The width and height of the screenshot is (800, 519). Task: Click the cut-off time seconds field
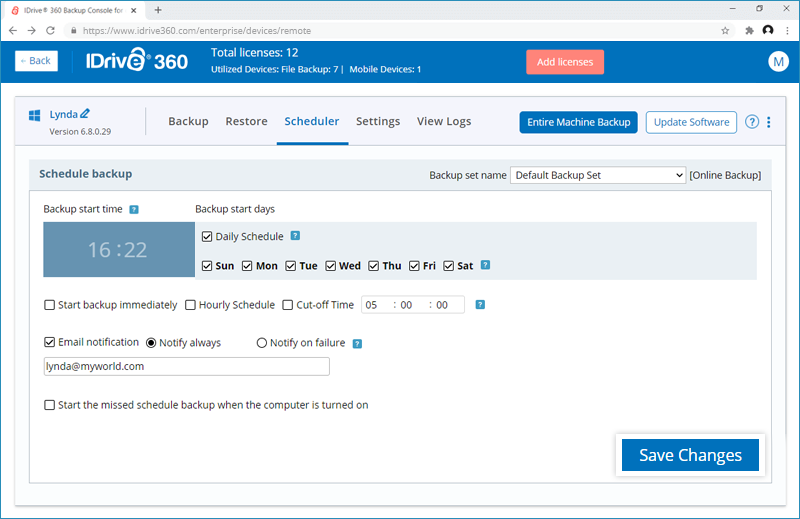442,305
